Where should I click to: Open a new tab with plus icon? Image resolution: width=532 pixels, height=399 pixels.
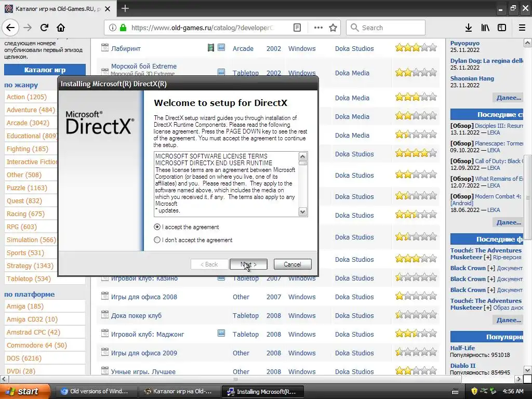[125, 8]
